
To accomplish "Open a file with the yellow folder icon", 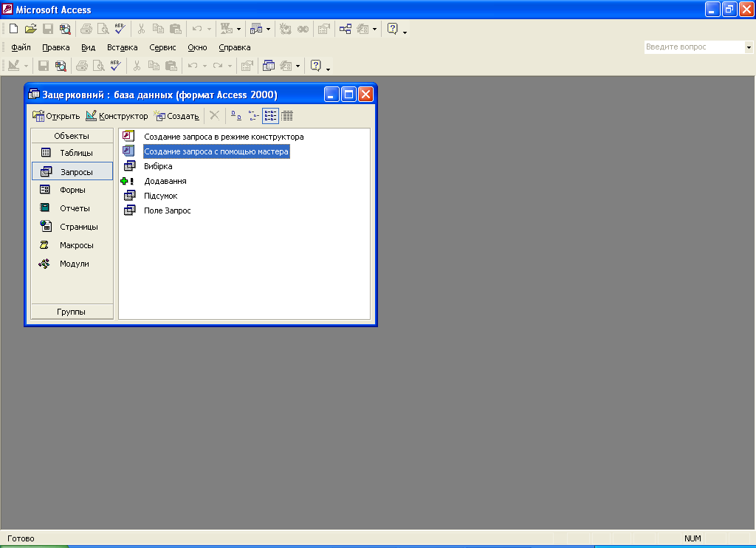I will [30, 29].
